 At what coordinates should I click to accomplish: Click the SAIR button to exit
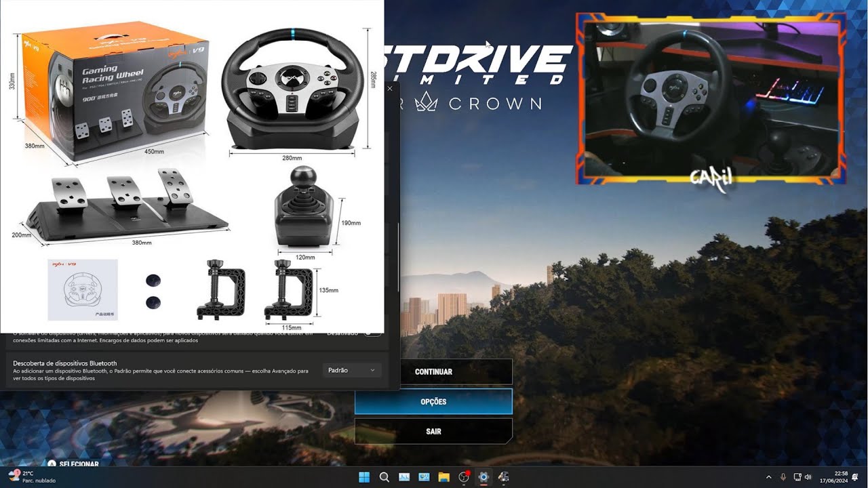coord(433,431)
